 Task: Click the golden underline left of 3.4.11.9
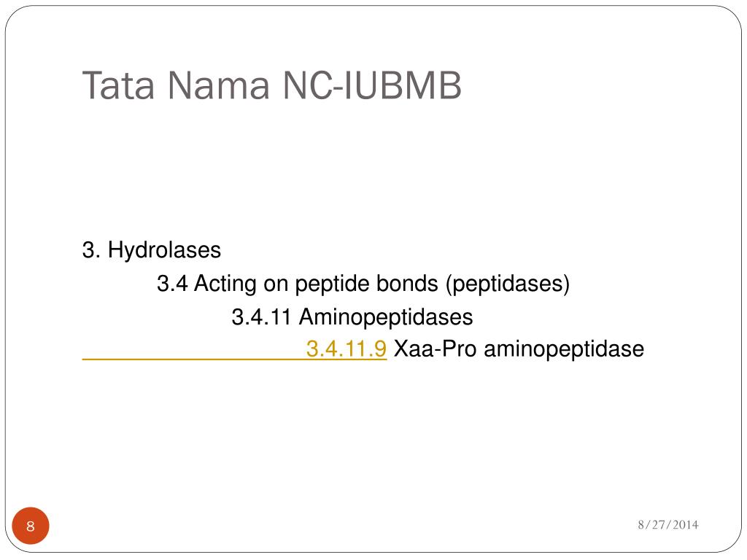tap(194, 359)
